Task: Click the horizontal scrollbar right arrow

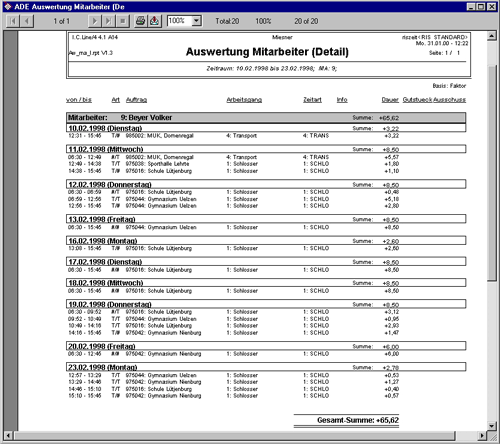Action: pyautogui.click(x=482, y=435)
